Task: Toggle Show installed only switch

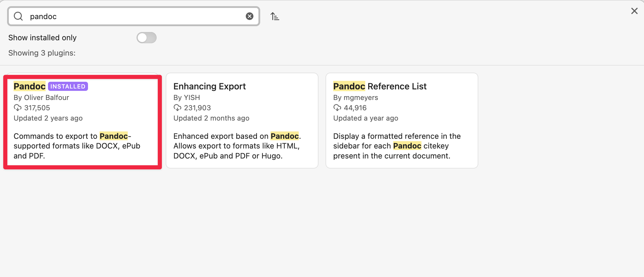Action: (147, 38)
